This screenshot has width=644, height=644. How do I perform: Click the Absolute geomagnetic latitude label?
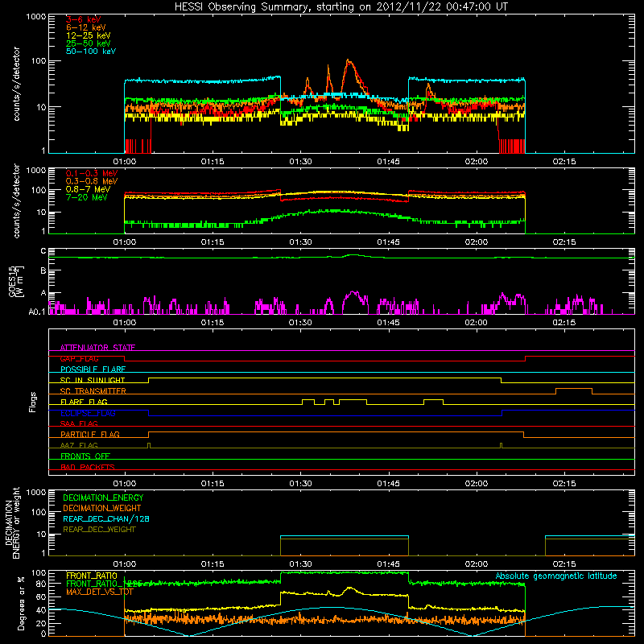556,576
